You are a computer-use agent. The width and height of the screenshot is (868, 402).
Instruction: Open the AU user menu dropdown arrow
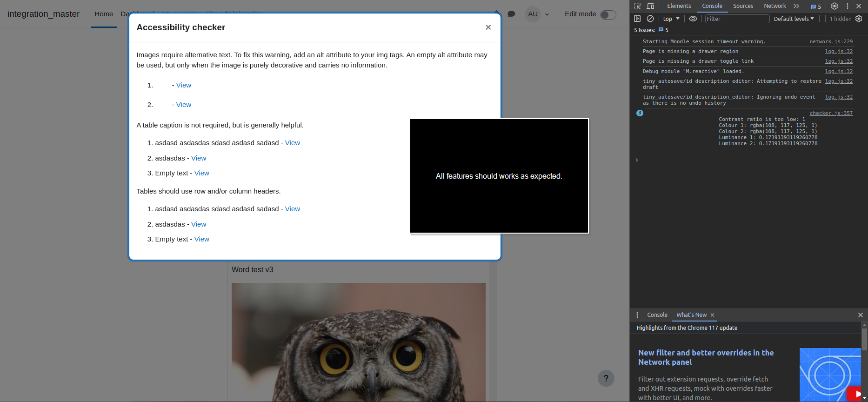pyautogui.click(x=547, y=14)
